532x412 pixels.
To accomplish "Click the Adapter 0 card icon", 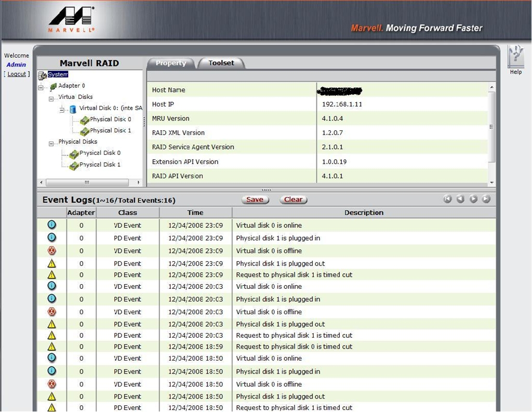I will pyautogui.click(x=53, y=86).
